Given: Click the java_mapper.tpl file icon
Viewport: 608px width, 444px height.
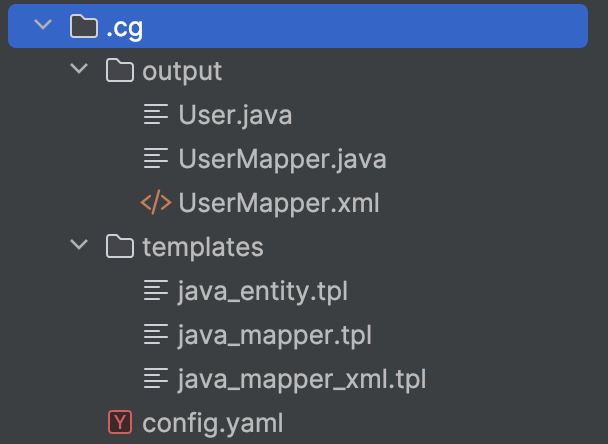Looking at the screenshot, I should tap(156, 335).
